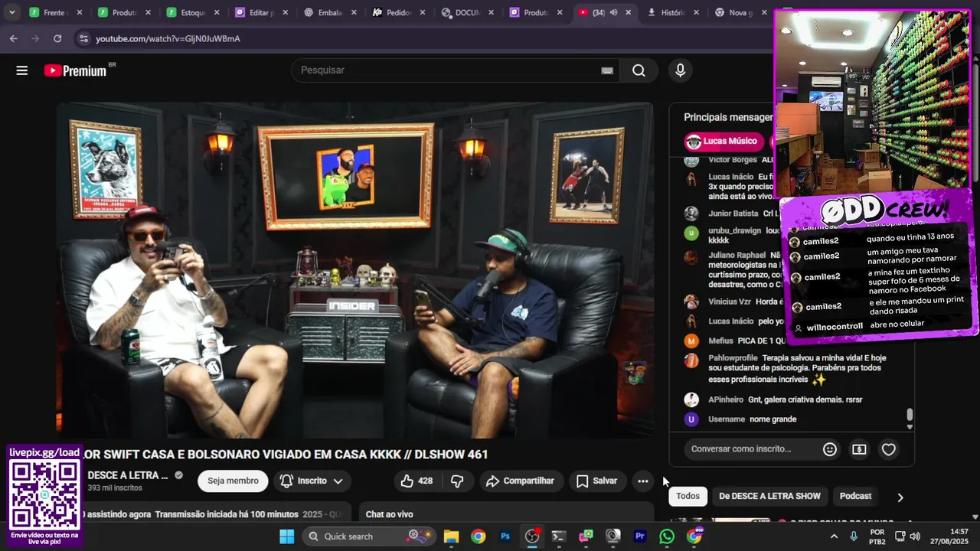Open File Explorer from taskbar
This screenshot has width=980, height=551.
(451, 536)
